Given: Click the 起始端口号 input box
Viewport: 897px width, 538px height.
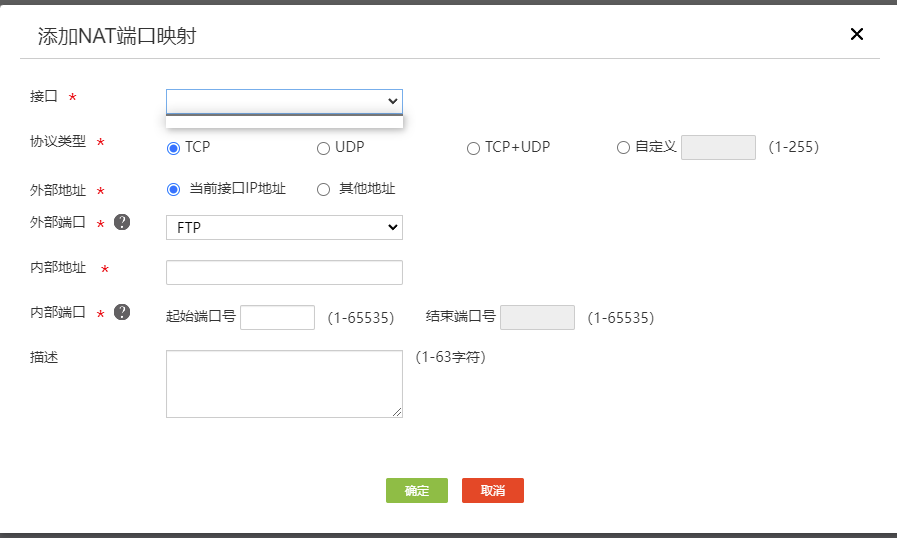Looking at the screenshot, I should (x=278, y=317).
